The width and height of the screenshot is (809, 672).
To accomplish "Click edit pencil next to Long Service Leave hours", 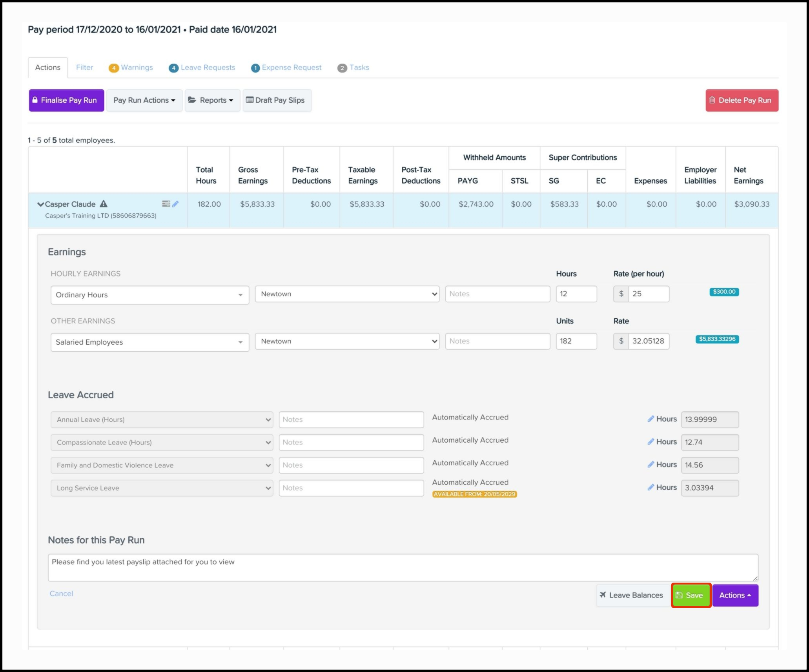I will click(x=650, y=487).
